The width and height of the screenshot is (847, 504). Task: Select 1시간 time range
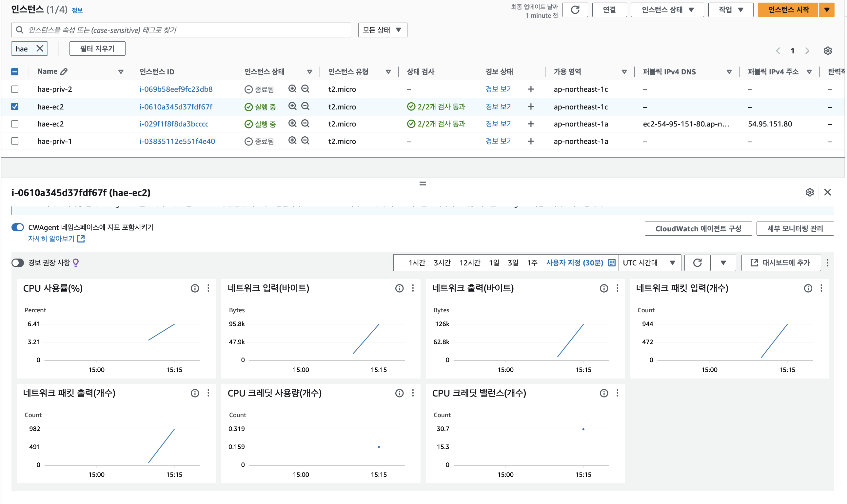coord(416,262)
